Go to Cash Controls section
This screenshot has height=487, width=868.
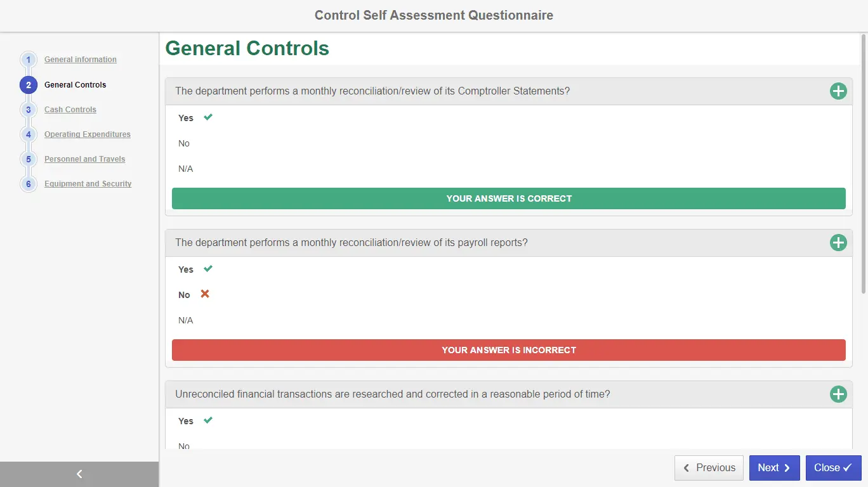pyautogui.click(x=70, y=110)
